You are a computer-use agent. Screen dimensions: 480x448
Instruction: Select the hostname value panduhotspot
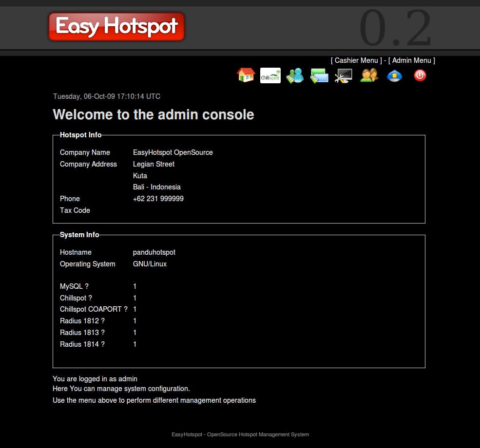point(154,252)
